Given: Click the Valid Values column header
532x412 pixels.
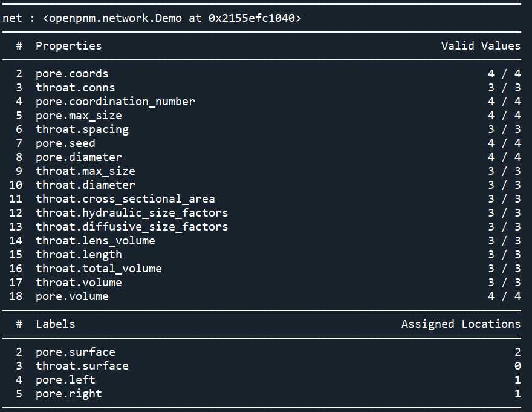Looking at the screenshot, I should point(481,46).
